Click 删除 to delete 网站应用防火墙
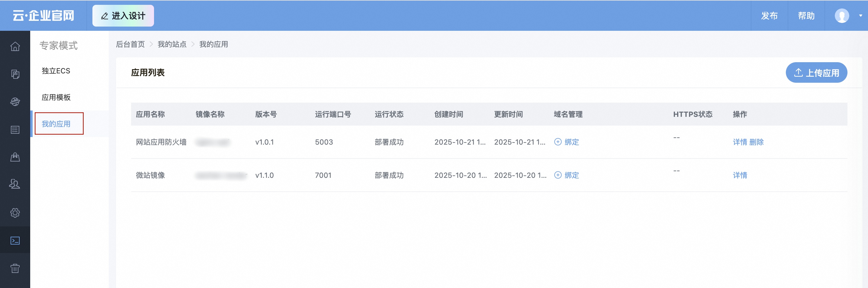The width and height of the screenshot is (868, 288). [x=758, y=142]
